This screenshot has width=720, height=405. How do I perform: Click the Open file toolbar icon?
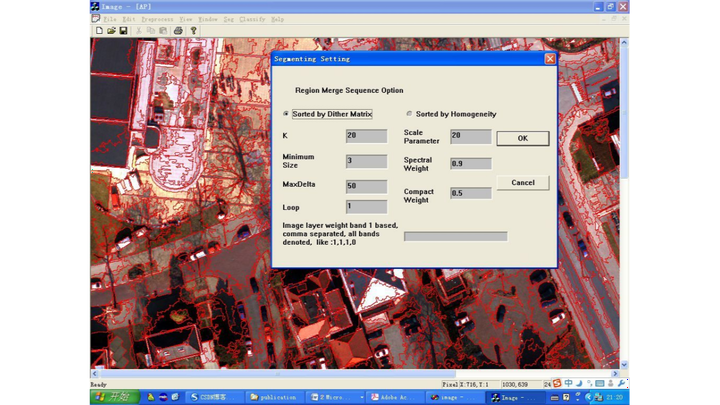tap(111, 31)
